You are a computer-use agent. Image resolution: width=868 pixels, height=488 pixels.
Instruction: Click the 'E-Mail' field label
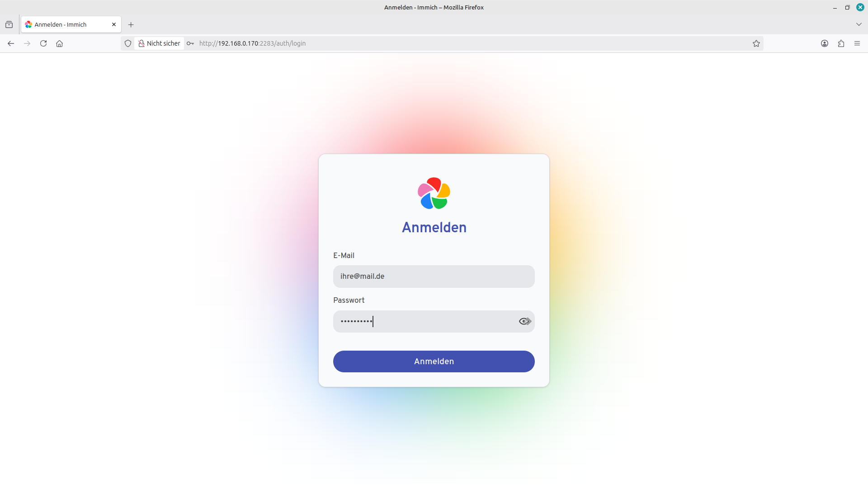click(x=344, y=255)
